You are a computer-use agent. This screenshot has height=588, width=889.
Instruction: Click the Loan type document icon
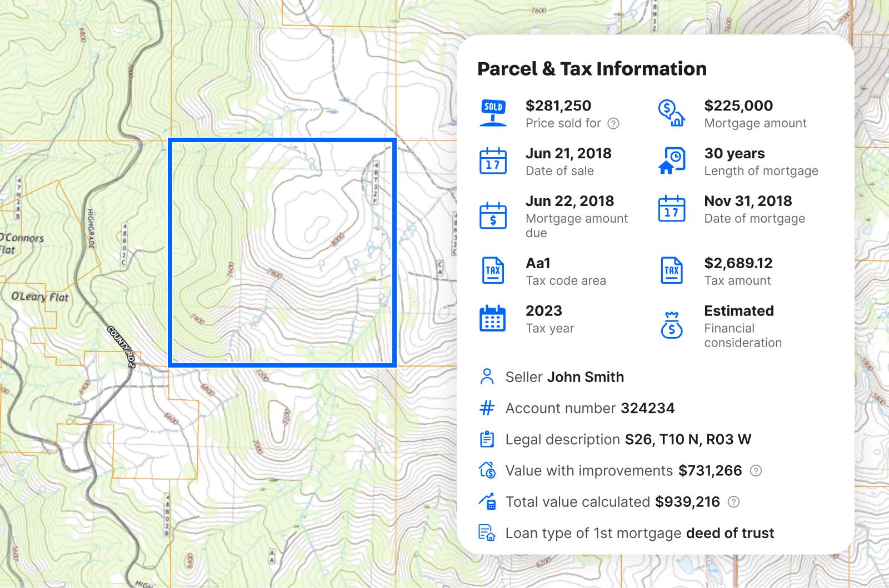[x=487, y=533]
